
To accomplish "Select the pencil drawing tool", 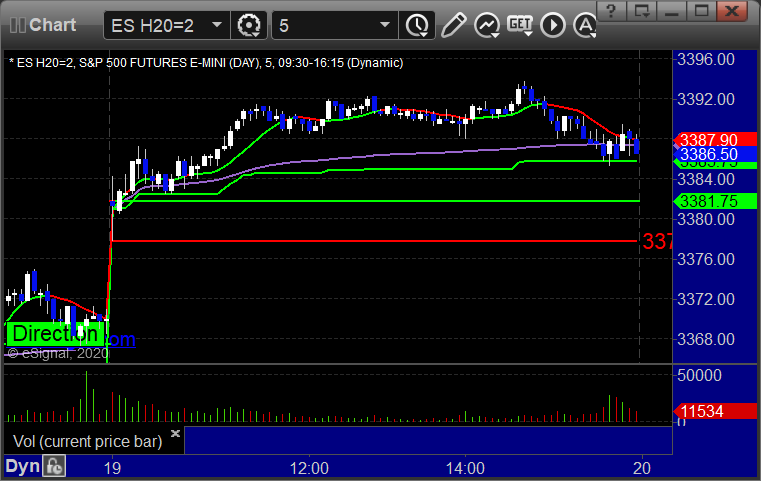I will (x=453, y=25).
